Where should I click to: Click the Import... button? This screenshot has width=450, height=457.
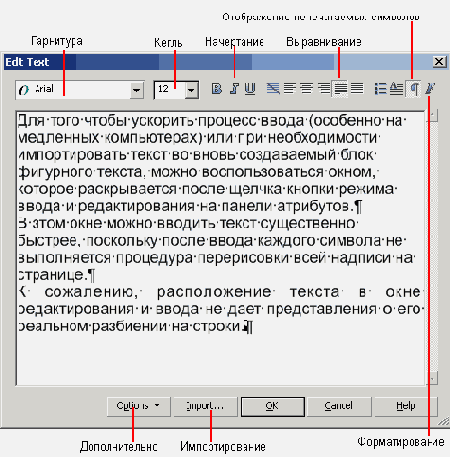tap(205, 406)
